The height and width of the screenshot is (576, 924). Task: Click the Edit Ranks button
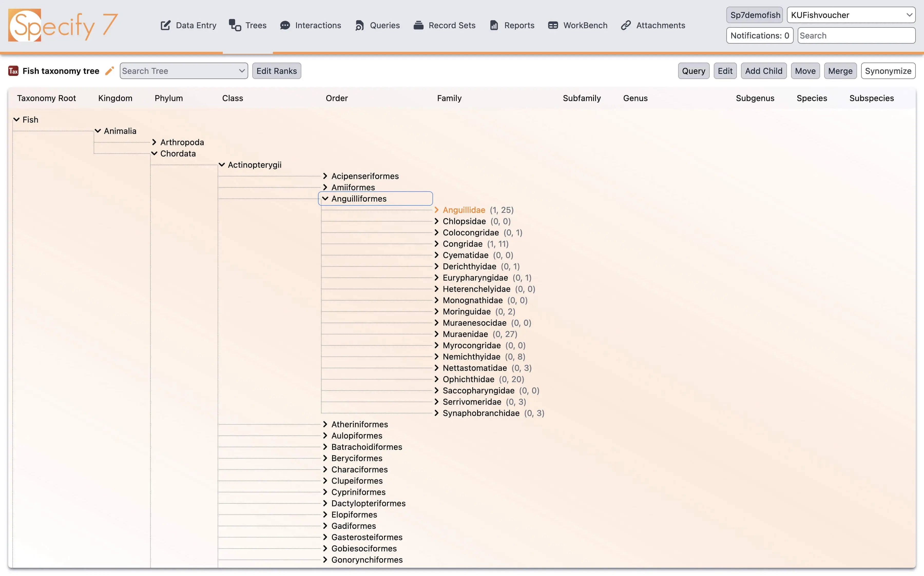point(276,71)
